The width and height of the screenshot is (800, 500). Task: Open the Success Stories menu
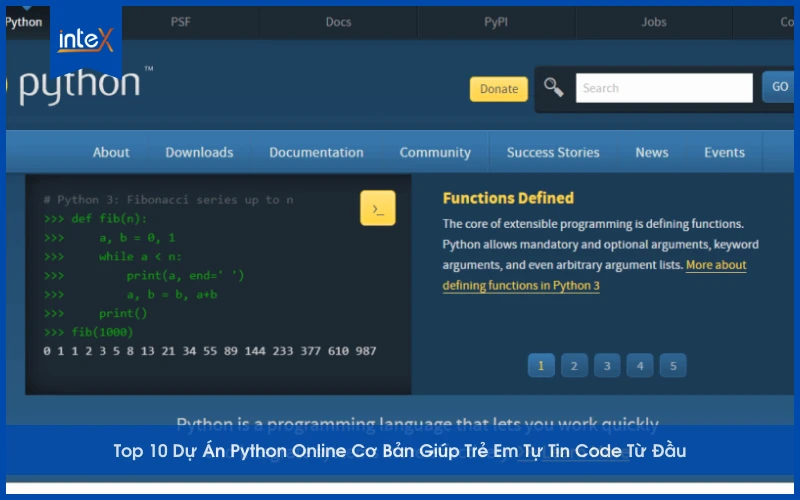click(x=553, y=153)
